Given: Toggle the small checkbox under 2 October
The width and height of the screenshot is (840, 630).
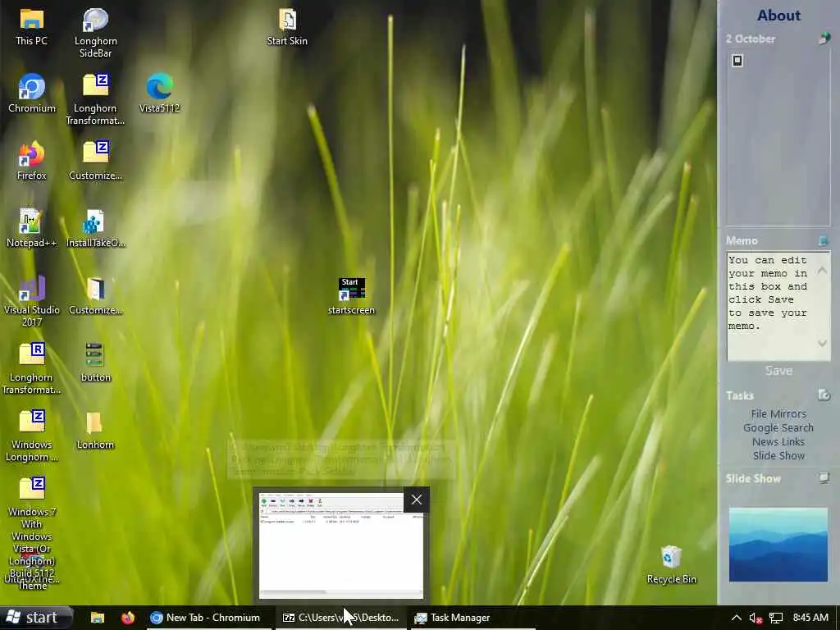Looking at the screenshot, I should (x=737, y=61).
